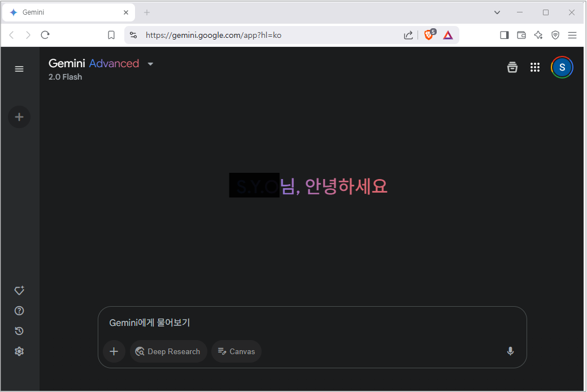The width and height of the screenshot is (587, 392).
Task: Open Settings gear icon in sidebar
Action: (19, 351)
